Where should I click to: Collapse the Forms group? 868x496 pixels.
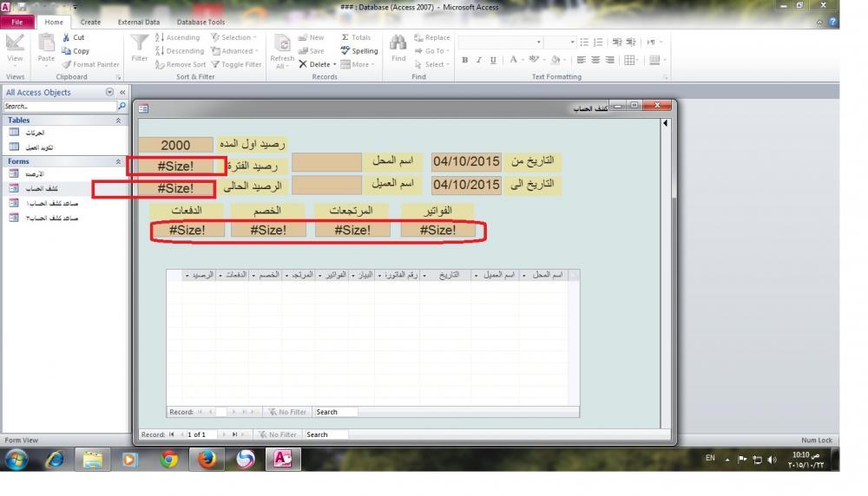point(118,161)
